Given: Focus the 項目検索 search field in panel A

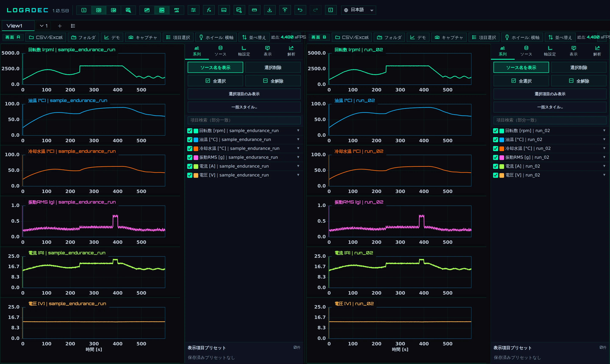Looking at the screenshot, I should tap(244, 120).
